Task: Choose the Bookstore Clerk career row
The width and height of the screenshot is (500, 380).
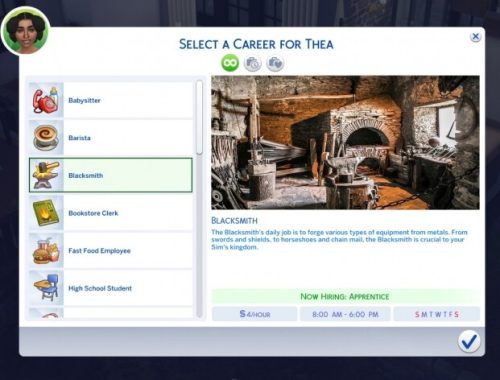Action: [x=111, y=213]
